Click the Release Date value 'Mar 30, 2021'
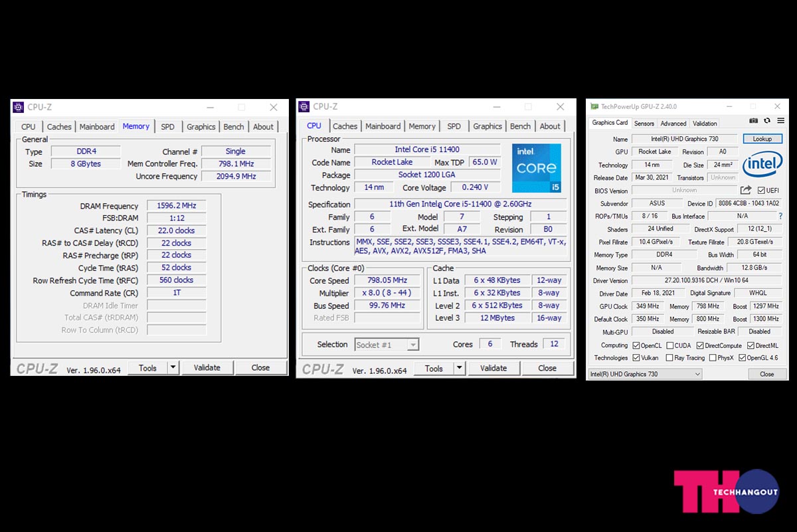Image resolution: width=797 pixels, height=532 pixels. pyautogui.click(x=651, y=178)
